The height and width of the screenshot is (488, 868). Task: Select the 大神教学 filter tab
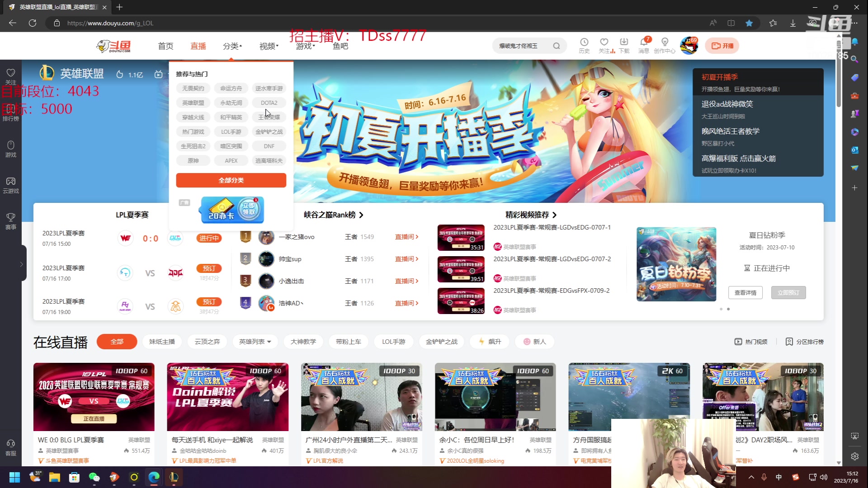click(x=303, y=342)
